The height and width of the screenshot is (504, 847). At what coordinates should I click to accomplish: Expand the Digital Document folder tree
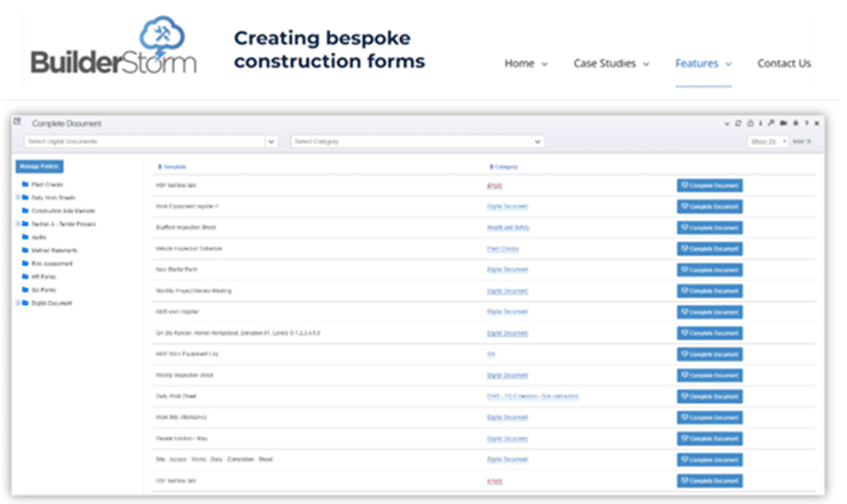tap(18, 303)
